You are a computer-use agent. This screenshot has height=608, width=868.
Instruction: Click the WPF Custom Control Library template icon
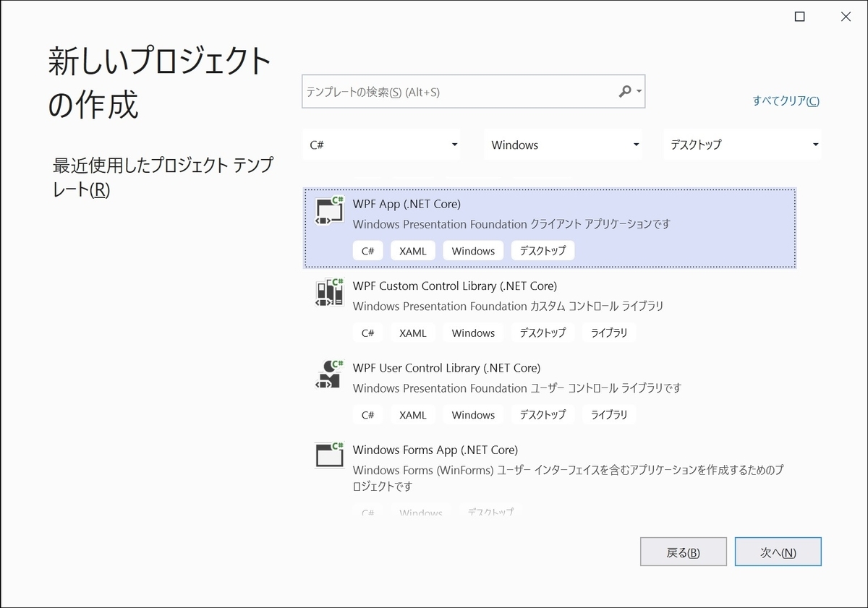[x=329, y=292]
